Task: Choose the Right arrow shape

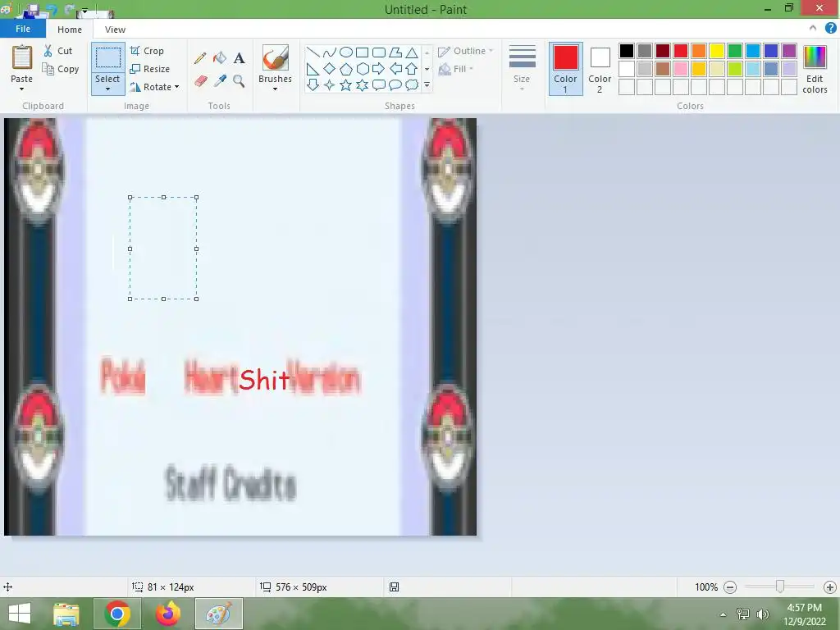Action: [x=379, y=69]
